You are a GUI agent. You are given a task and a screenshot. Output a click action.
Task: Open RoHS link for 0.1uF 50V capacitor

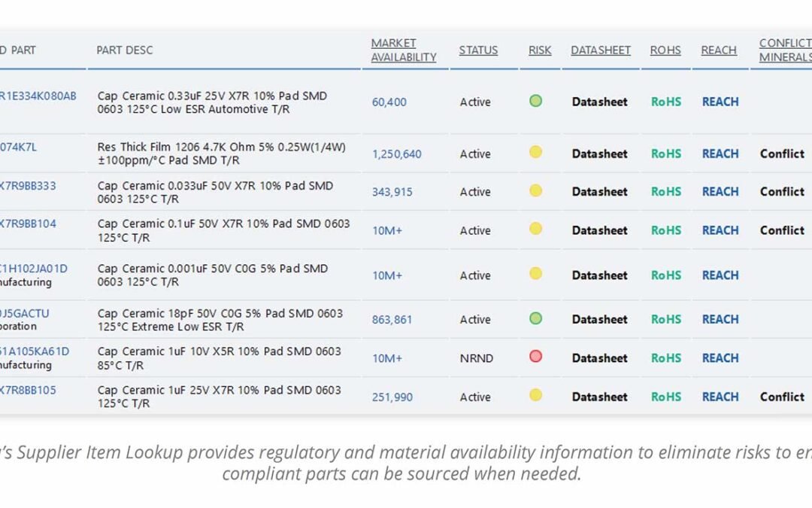click(666, 230)
